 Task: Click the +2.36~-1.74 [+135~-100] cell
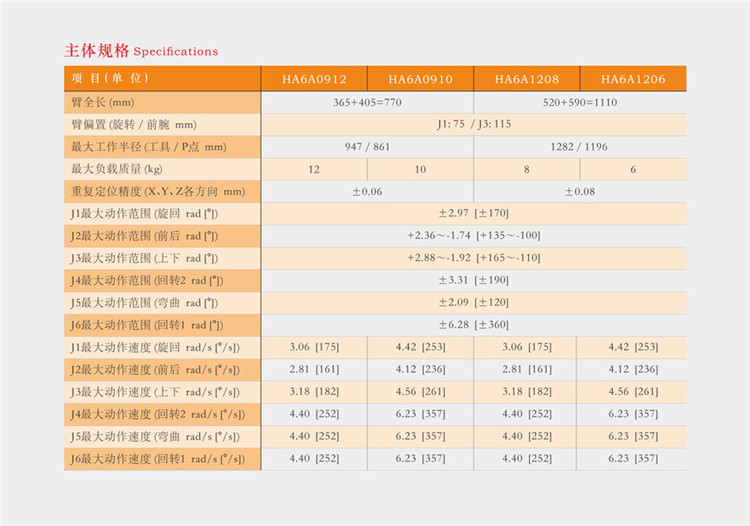pos(474,236)
